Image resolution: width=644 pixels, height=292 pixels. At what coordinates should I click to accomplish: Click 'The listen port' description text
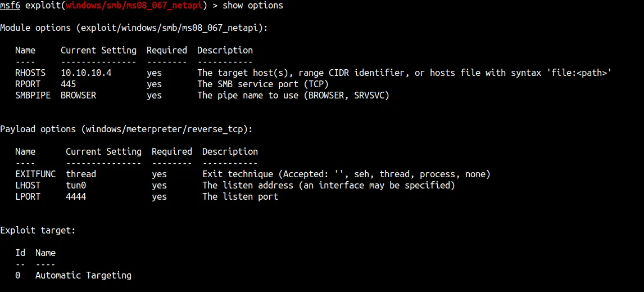tap(240, 197)
